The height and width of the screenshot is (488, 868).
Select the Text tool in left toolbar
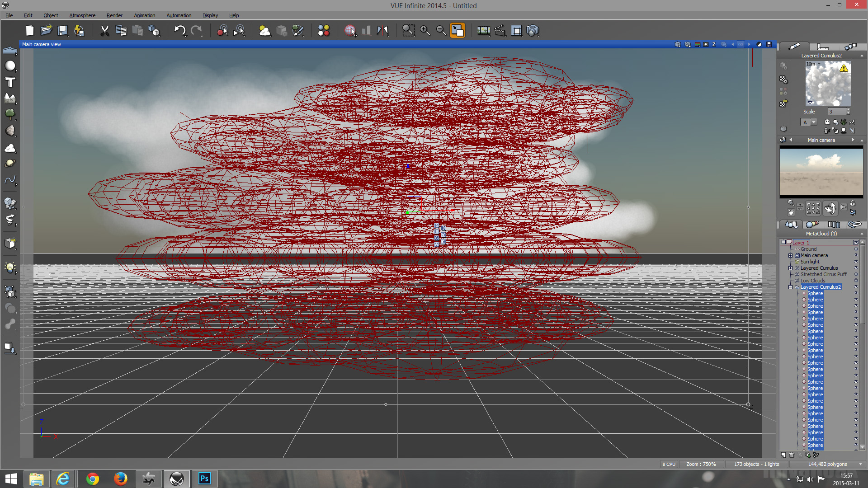[10, 82]
